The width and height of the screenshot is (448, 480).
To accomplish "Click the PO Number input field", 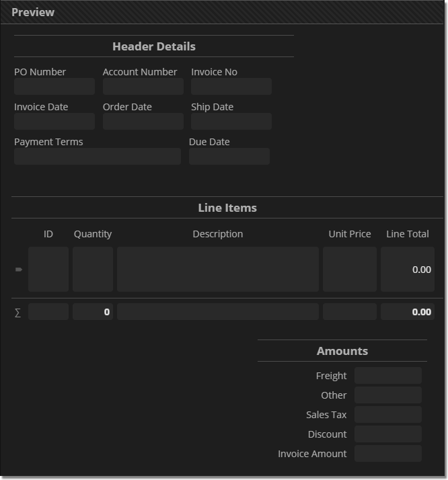I will click(x=54, y=87).
